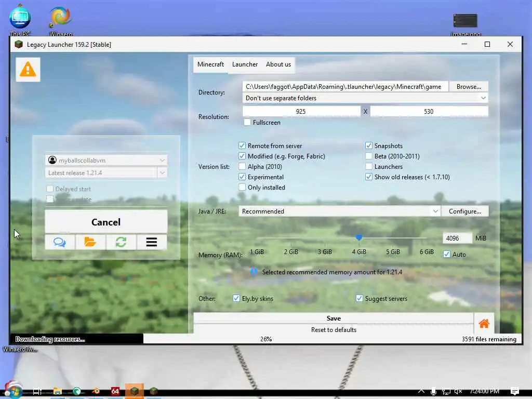532x399 pixels.
Task: Click the memory MiB field showing 4096
Action: pos(457,238)
